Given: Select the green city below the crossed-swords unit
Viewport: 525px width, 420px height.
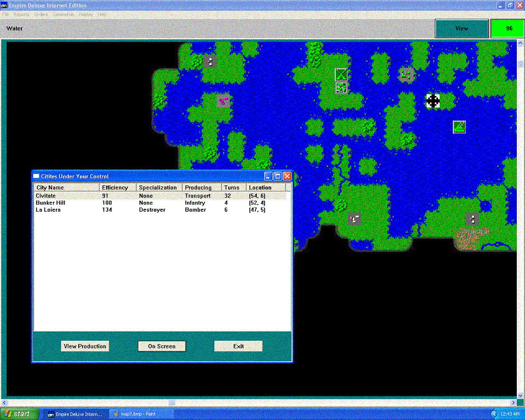Looking at the screenshot, I should 341,87.
